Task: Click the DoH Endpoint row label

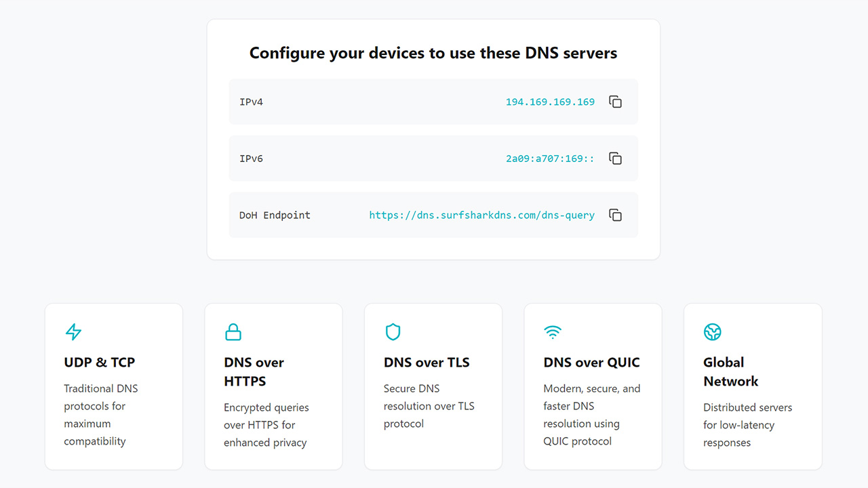Action: pyautogui.click(x=275, y=215)
